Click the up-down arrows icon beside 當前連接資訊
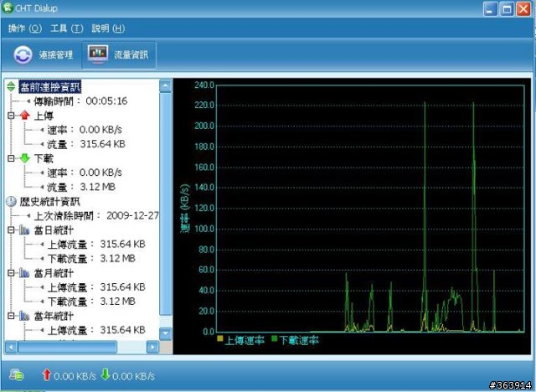The image size is (536, 392). tap(11, 87)
